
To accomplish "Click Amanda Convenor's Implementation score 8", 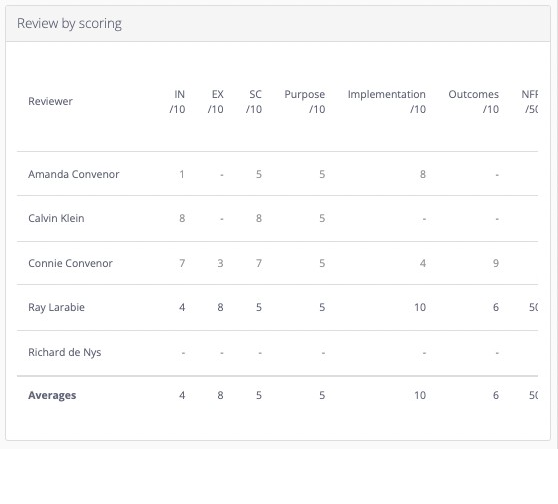I will 422,174.
